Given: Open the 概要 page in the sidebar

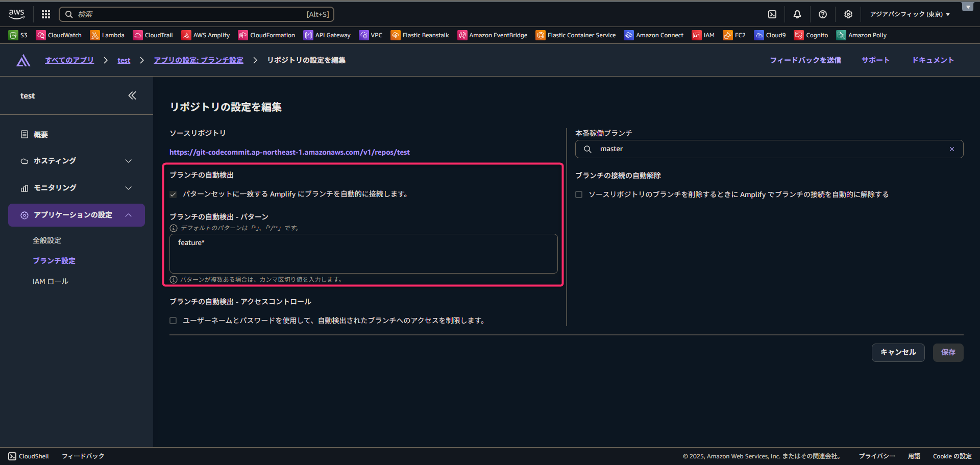Looking at the screenshot, I should [x=41, y=134].
